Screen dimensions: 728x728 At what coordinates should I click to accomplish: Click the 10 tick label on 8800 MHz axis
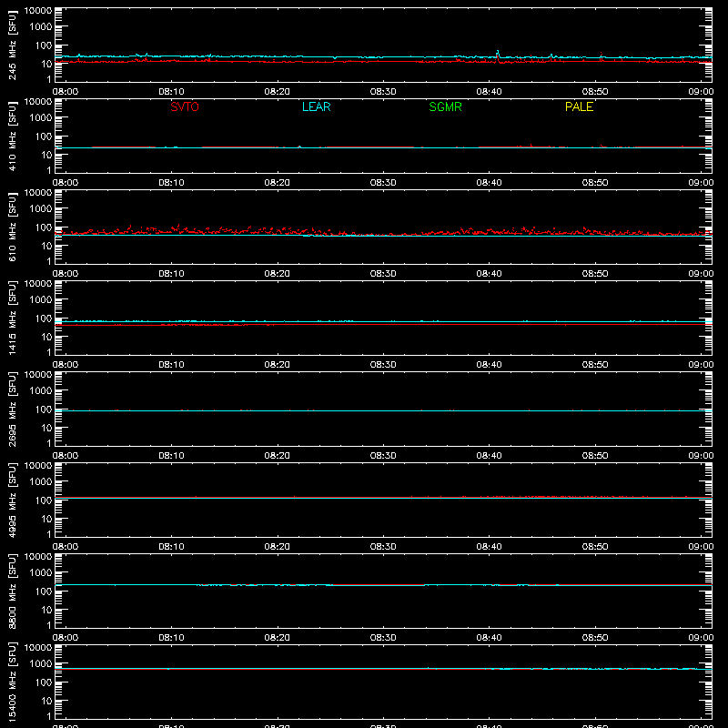click(46, 610)
